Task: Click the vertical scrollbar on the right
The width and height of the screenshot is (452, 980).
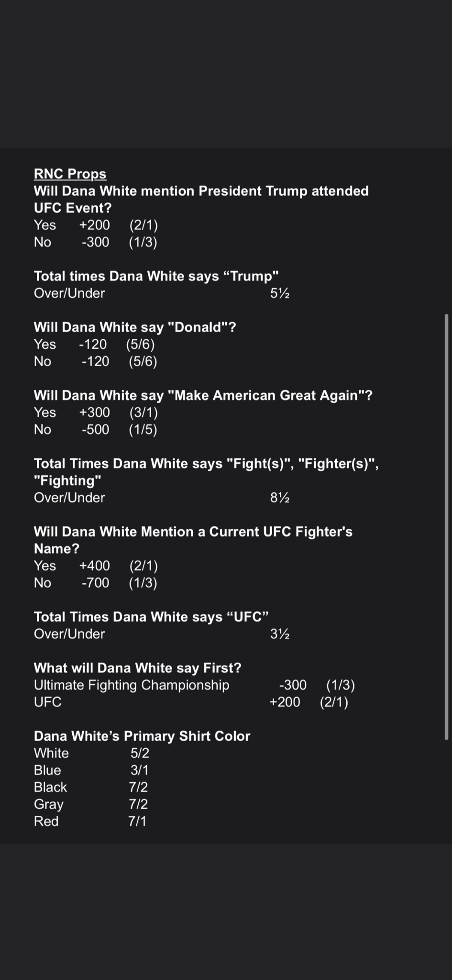Action: pyautogui.click(x=446, y=526)
